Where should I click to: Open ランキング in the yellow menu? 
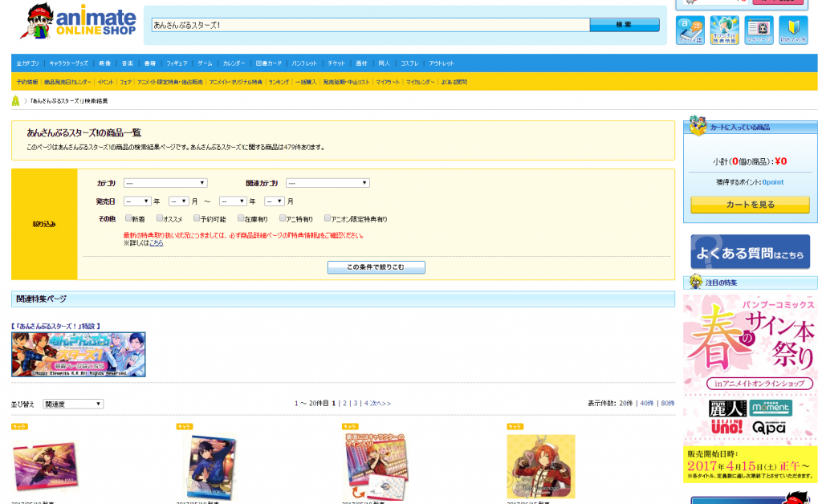click(279, 82)
